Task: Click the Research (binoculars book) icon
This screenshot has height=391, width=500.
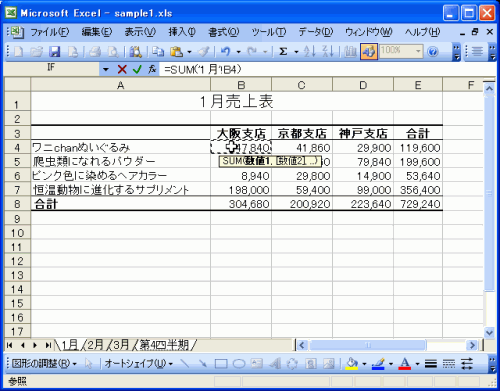Action: [x=136, y=51]
